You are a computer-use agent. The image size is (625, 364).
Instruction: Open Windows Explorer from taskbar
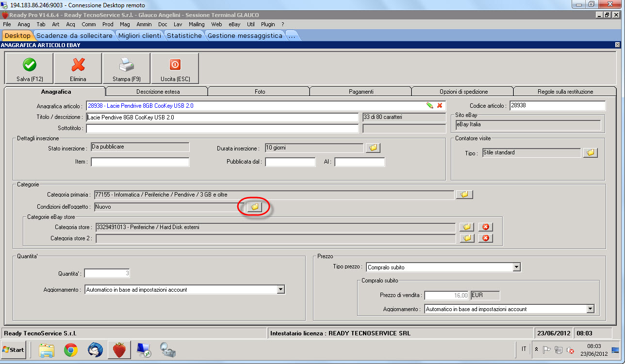47,350
